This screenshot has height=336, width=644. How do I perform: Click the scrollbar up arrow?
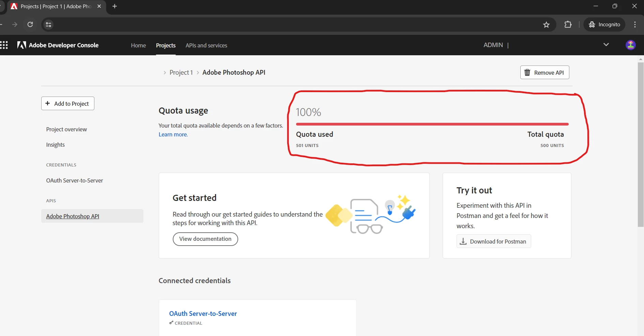(x=641, y=59)
